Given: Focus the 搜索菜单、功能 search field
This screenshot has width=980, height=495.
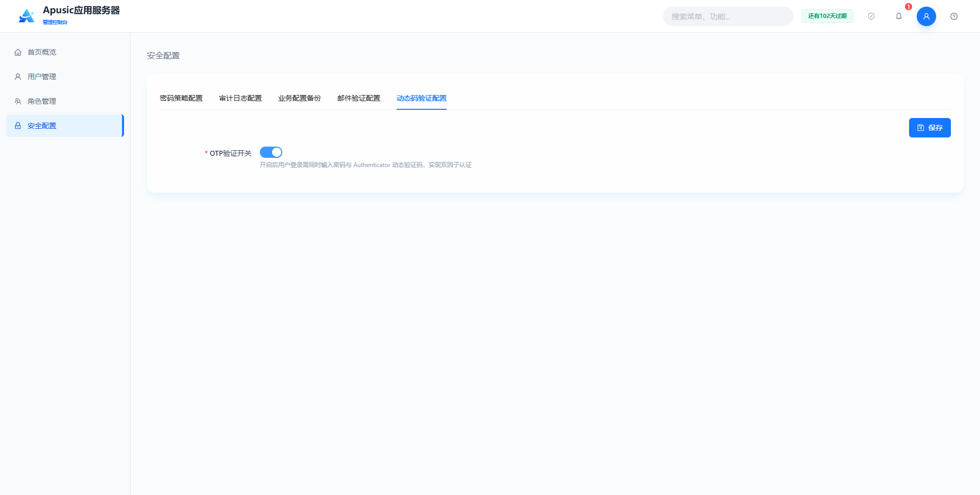Looking at the screenshot, I should pyautogui.click(x=728, y=16).
